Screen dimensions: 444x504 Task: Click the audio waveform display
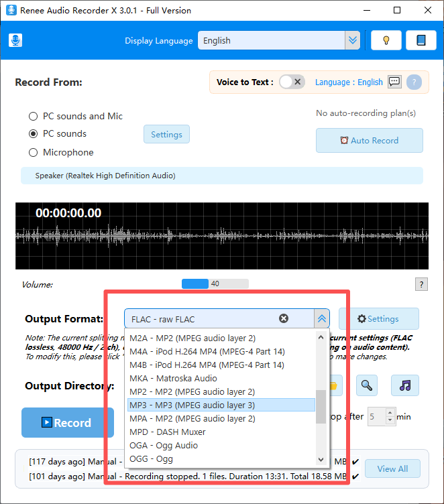click(x=222, y=236)
